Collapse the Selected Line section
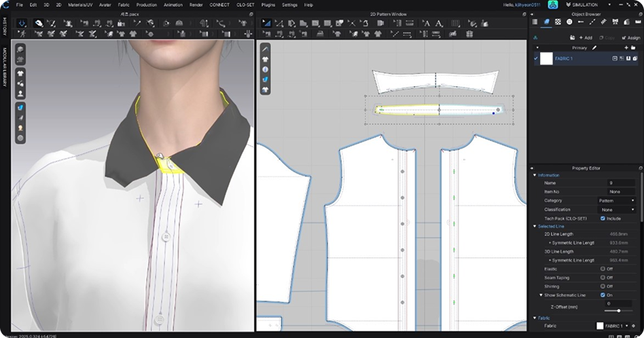The height and width of the screenshot is (338, 644). click(535, 226)
